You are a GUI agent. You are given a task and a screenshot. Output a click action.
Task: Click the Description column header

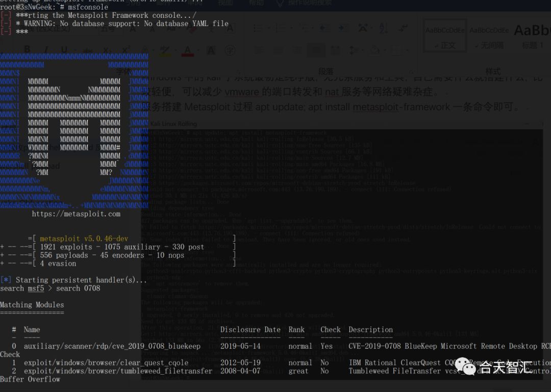[x=371, y=330]
